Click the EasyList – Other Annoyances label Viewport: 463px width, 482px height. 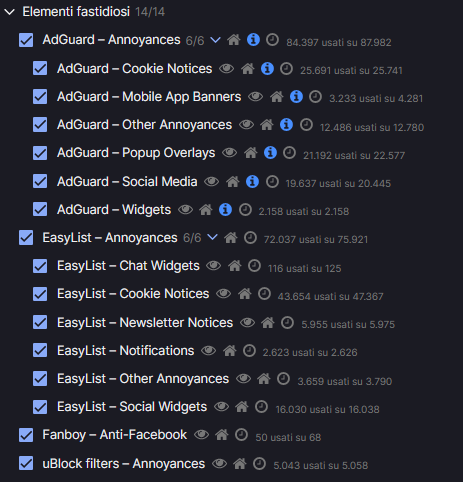[x=143, y=379]
